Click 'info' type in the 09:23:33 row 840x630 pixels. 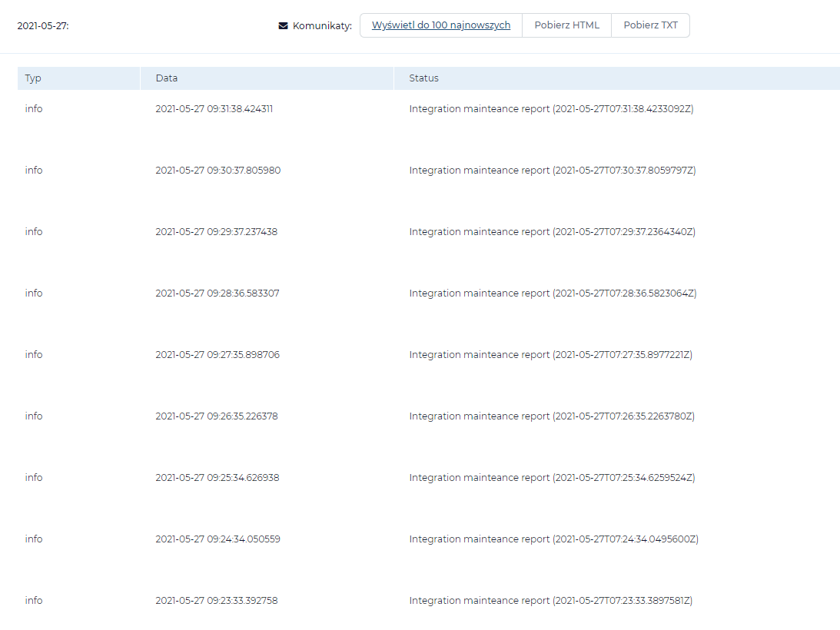click(34, 601)
